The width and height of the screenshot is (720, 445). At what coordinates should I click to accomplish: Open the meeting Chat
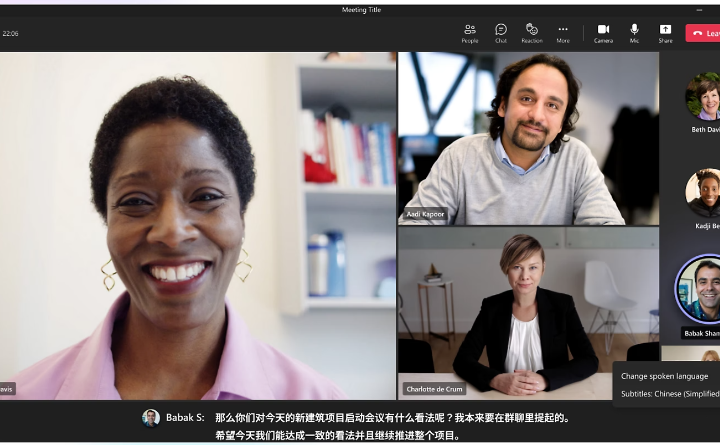(x=500, y=33)
